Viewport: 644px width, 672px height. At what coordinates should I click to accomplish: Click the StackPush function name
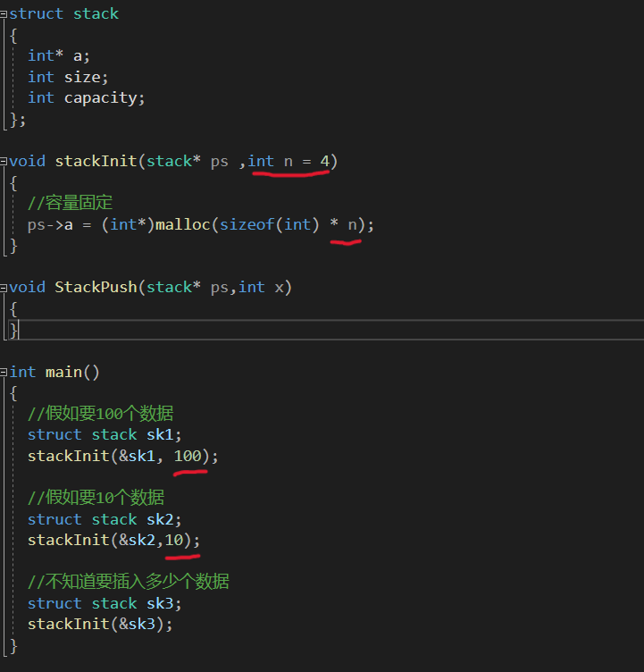coord(96,287)
